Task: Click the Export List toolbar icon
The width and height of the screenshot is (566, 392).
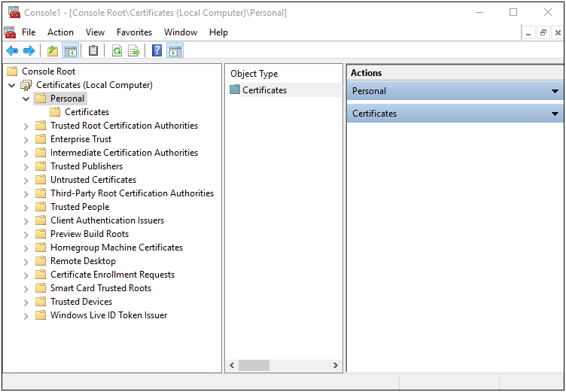Action: 134,51
